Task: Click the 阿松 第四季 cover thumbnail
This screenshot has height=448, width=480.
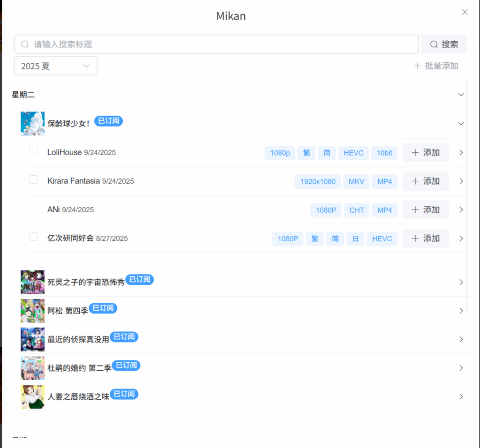Action: [32, 311]
